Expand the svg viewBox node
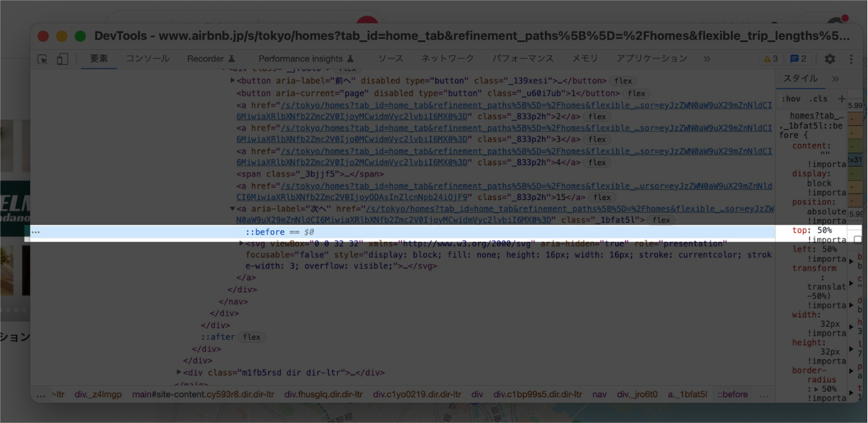Screen dimensions: 868x423 [x=241, y=244]
